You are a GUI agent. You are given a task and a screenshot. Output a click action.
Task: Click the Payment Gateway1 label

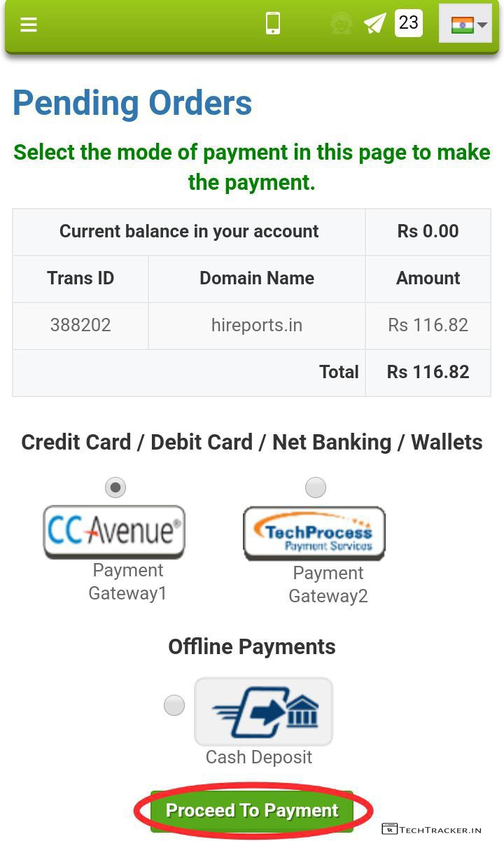(128, 582)
